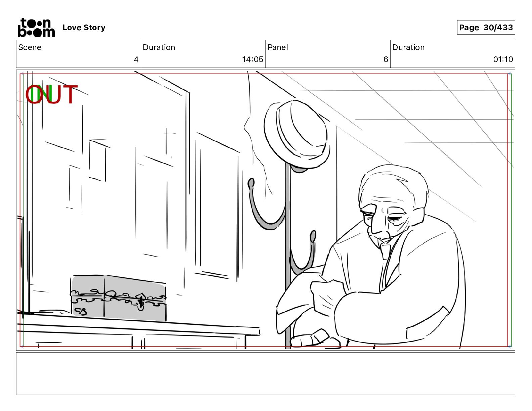Click the Toon Boom logo
This screenshot has width=532, height=411.
[36, 28]
